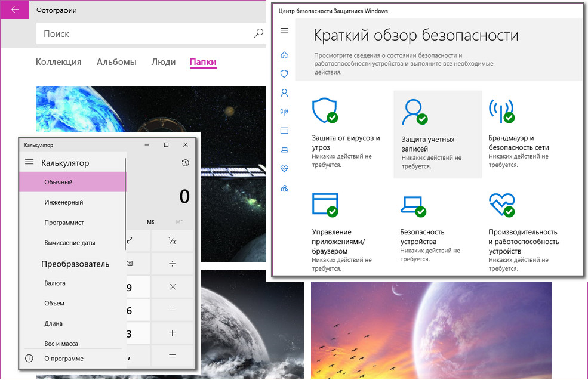The height and width of the screenshot is (380, 588).
Task: Open the blue Earth space photo
Action: (151, 109)
